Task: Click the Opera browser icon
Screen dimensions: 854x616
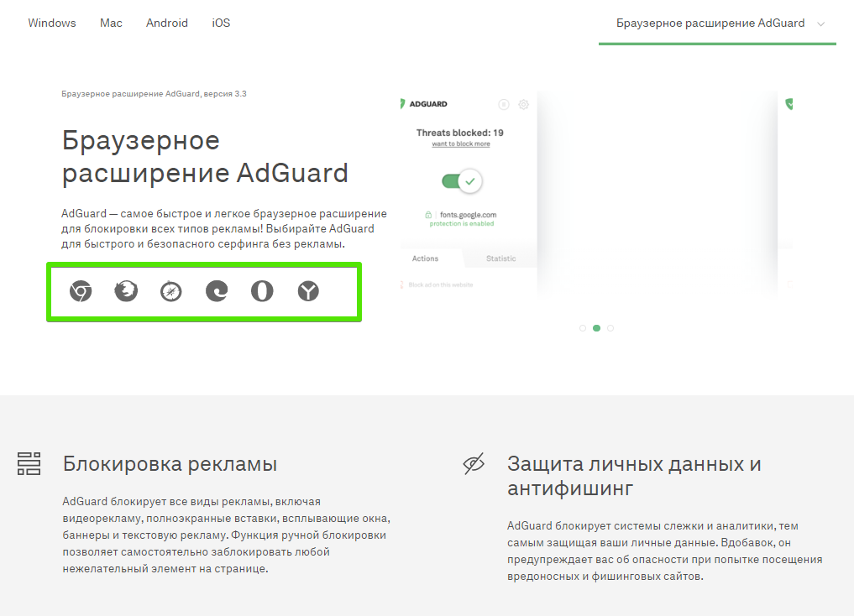Action: coord(262,291)
